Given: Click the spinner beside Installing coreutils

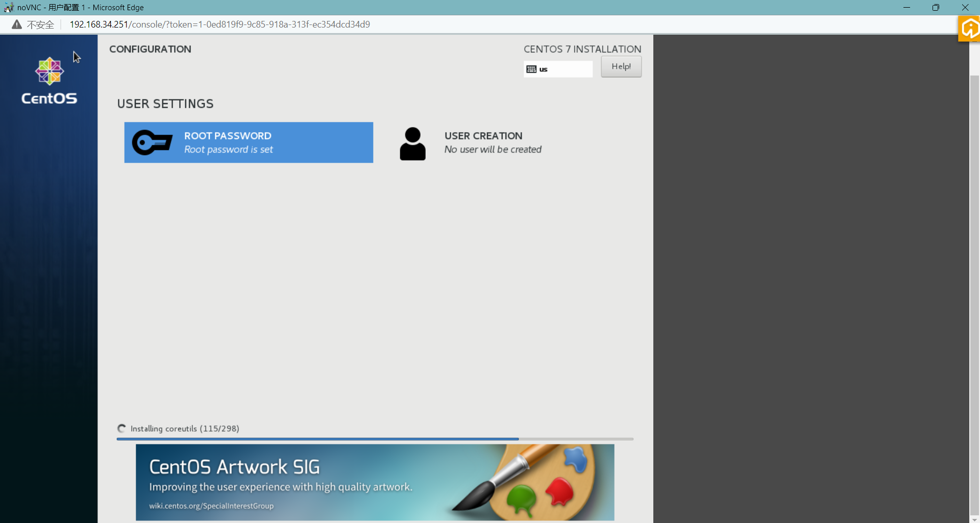Looking at the screenshot, I should point(121,429).
